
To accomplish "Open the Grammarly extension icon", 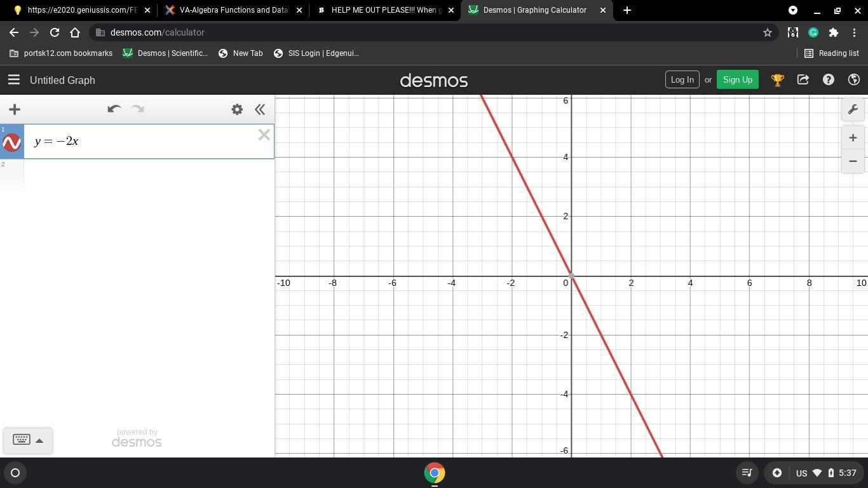I will click(813, 32).
